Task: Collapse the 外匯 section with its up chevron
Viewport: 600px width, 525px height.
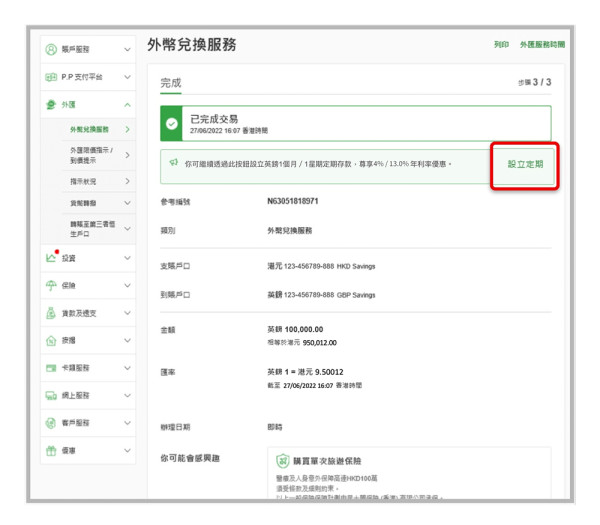Action: (127, 105)
